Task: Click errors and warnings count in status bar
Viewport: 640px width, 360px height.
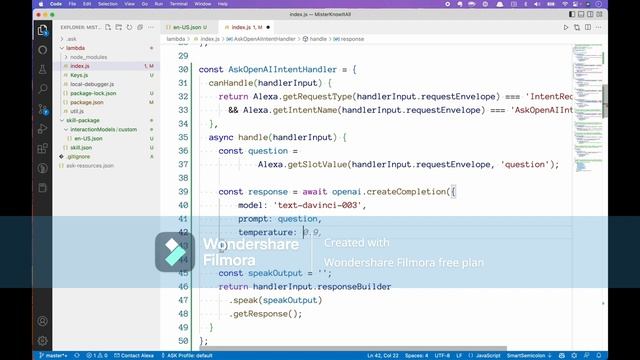Action: point(97,356)
